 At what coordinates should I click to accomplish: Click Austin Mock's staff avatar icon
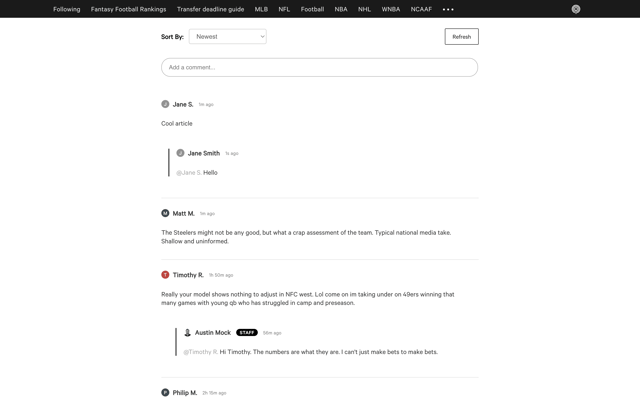tap(187, 333)
